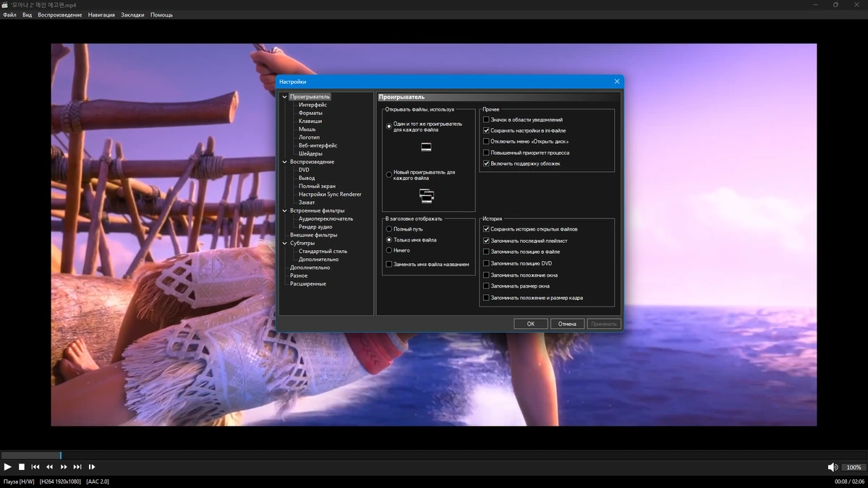Image resolution: width=868 pixels, height=488 pixels.
Task: Enable 'Запоминать положение окна' checkbox
Action: coord(486,275)
